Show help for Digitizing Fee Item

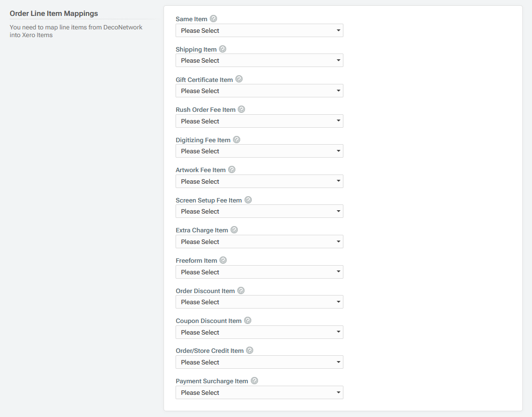pyautogui.click(x=236, y=139)
